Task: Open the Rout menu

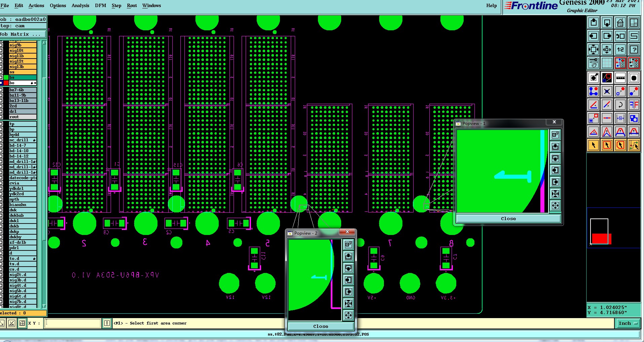Action: pos(132,6)
